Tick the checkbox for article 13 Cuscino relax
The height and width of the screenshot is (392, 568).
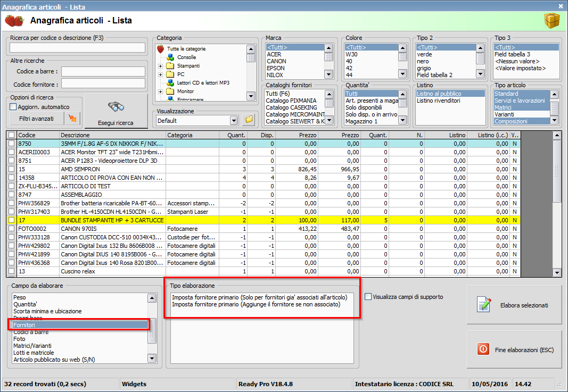11,271
